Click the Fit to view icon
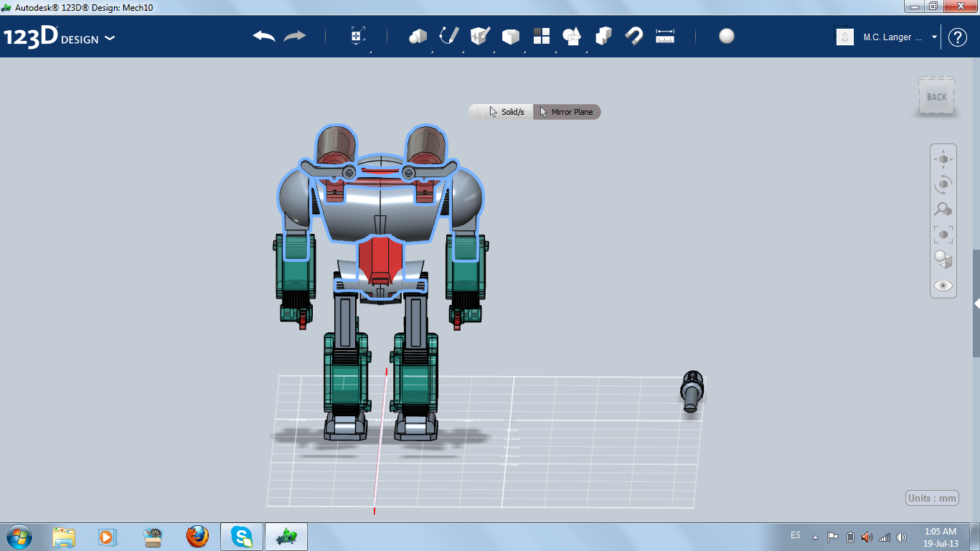Viewport: 980px width, 551px height. pyautogui.click(x=943, y=235)
